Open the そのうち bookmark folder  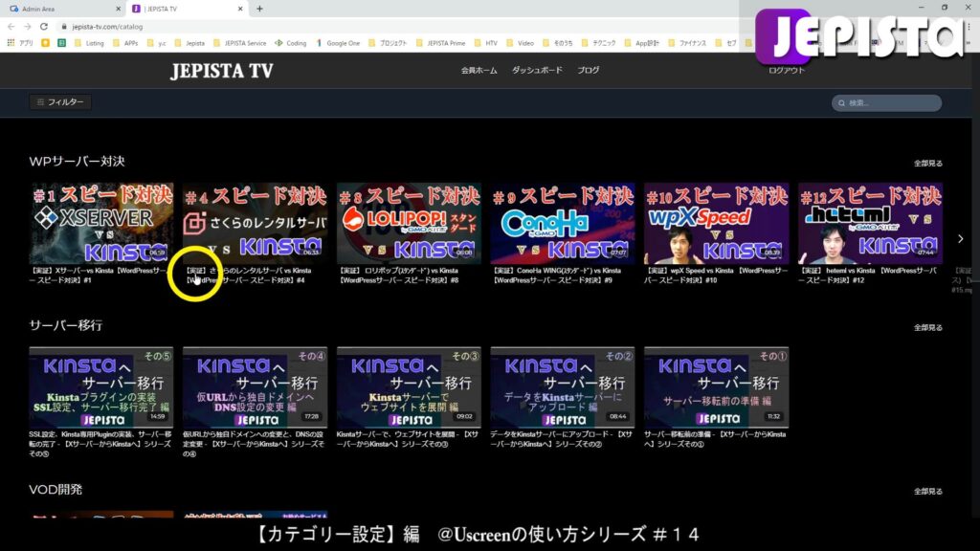pos(558,43)
